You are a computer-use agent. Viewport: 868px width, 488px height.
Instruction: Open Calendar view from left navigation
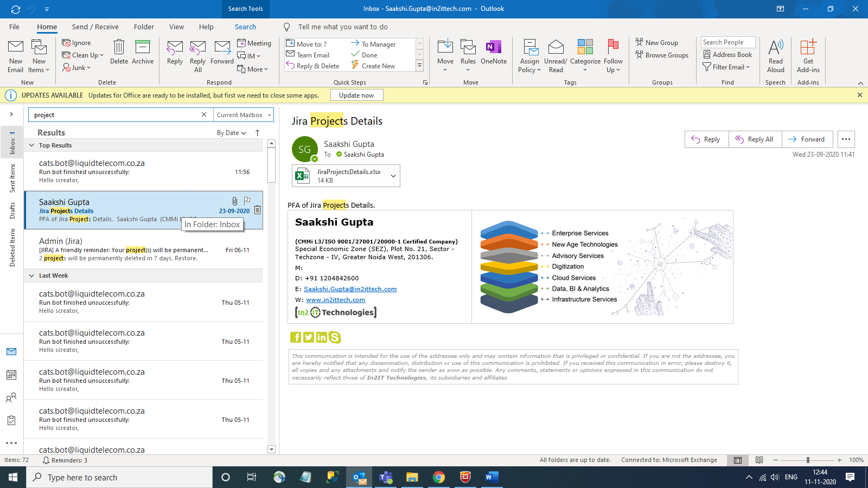[11, 375]
